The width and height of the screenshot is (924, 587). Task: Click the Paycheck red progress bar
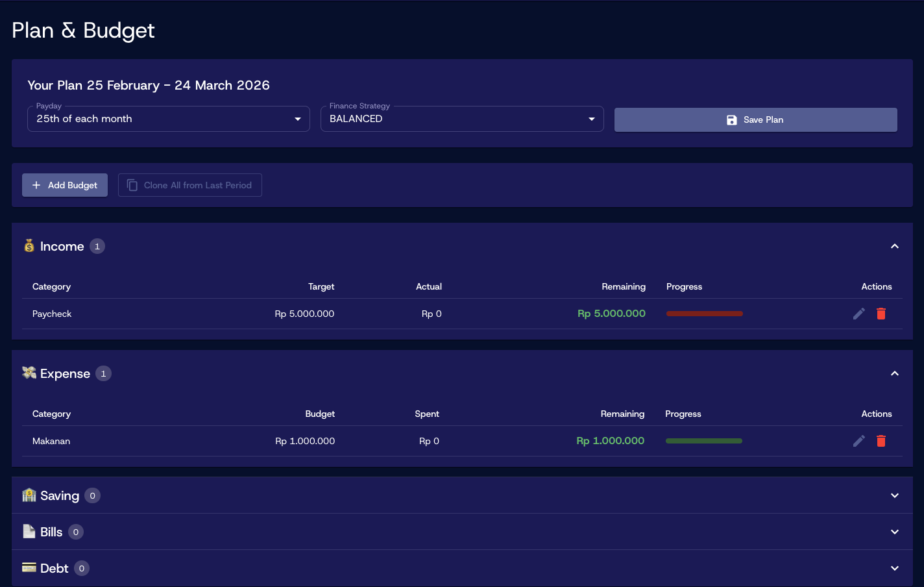(704, 314)
